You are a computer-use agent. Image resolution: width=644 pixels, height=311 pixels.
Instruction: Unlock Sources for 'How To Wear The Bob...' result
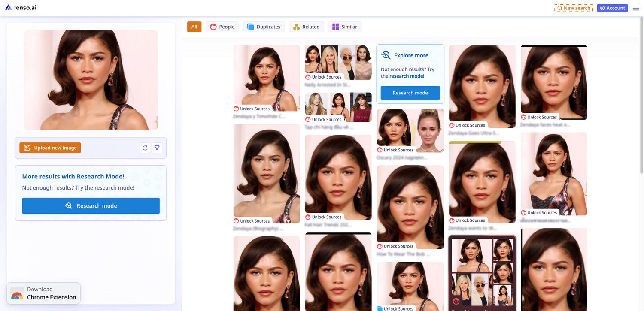point(395,246)
